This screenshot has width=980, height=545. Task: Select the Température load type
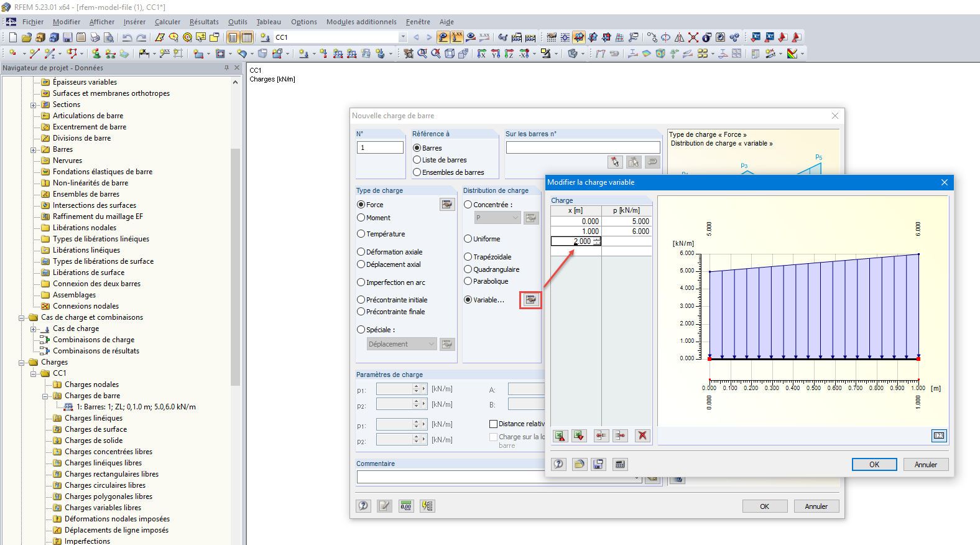point(361,234)
